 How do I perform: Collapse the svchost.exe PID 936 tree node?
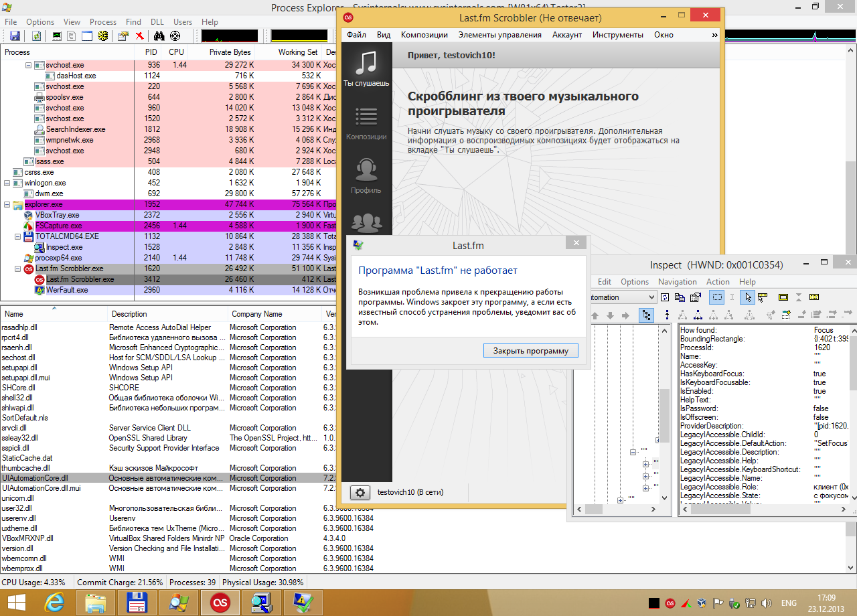(x=29, y=65)
